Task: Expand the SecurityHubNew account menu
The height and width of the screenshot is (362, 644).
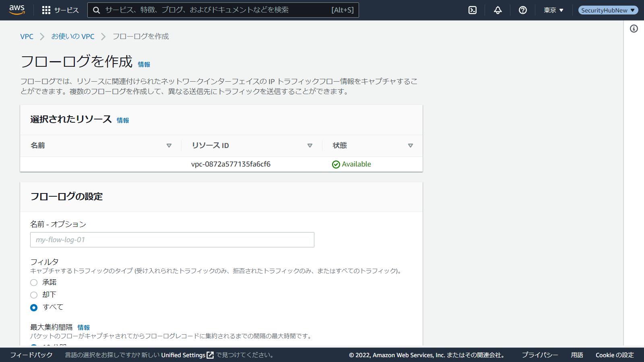Action: pyautogui.click(x=608, y=10)
